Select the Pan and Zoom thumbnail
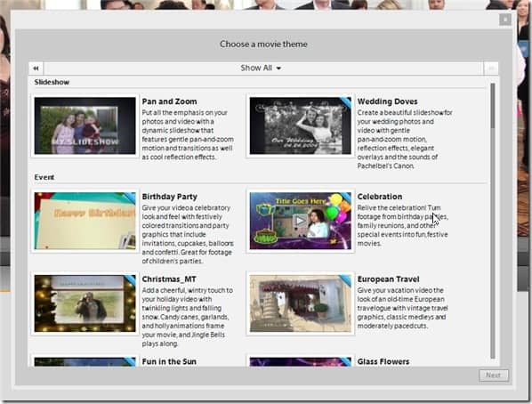The height and width of the screenshot is (404, 532). pos(85,125)
